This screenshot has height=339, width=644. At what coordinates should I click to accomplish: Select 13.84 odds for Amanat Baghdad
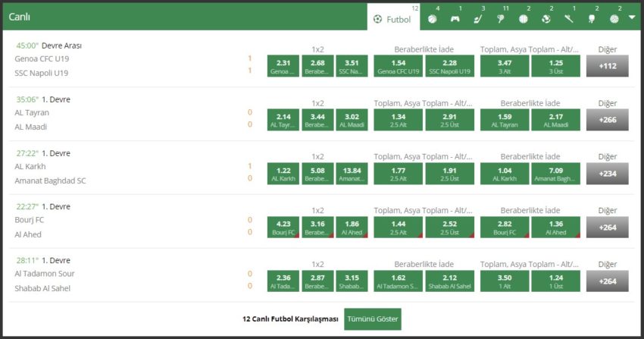coord(352,174)
